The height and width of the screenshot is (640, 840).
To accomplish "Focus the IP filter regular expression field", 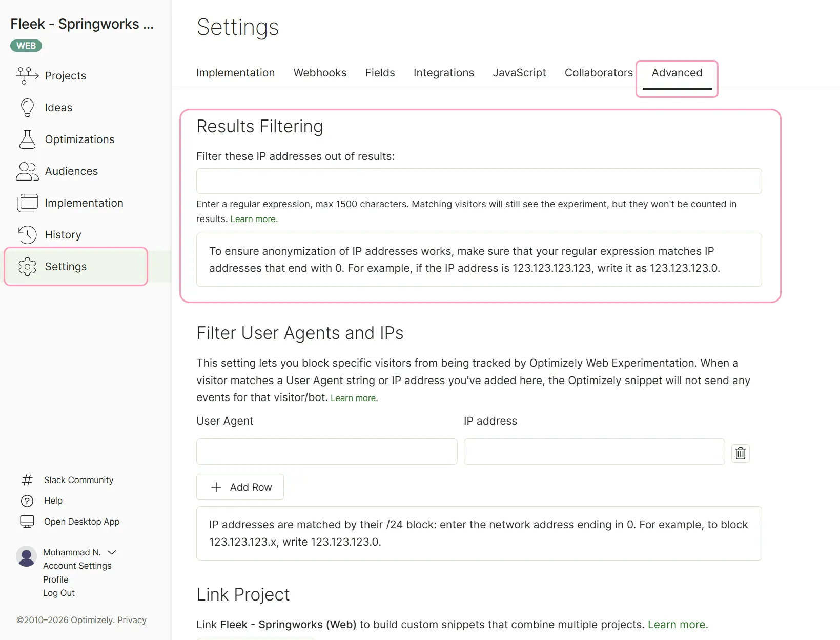I will pos(479,181).
